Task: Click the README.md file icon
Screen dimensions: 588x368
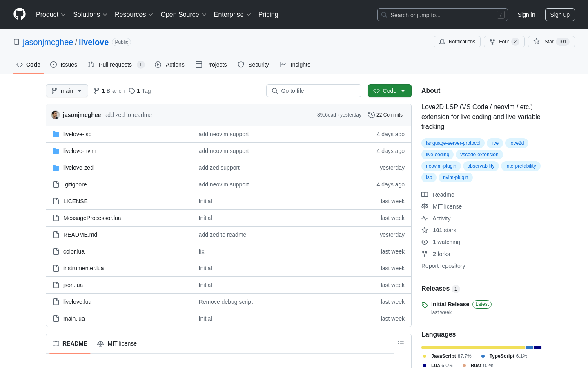Action: [x=56, y=235]
